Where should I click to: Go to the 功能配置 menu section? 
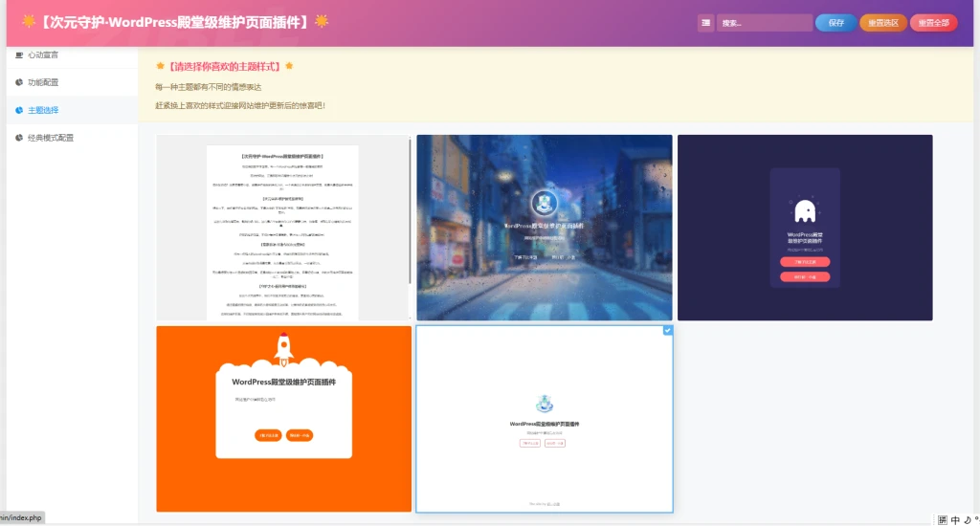coord(43,82)
